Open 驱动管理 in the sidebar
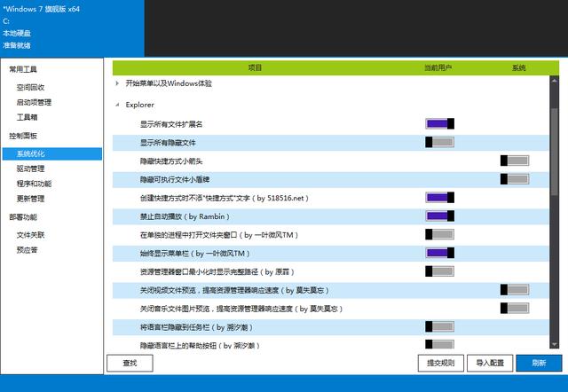 click(30, 169)
